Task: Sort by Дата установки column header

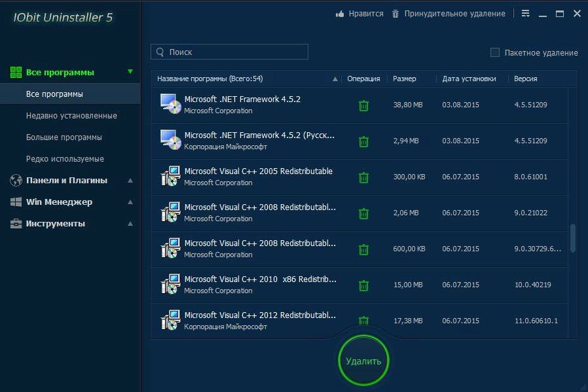Action: (x=469, y=79)
